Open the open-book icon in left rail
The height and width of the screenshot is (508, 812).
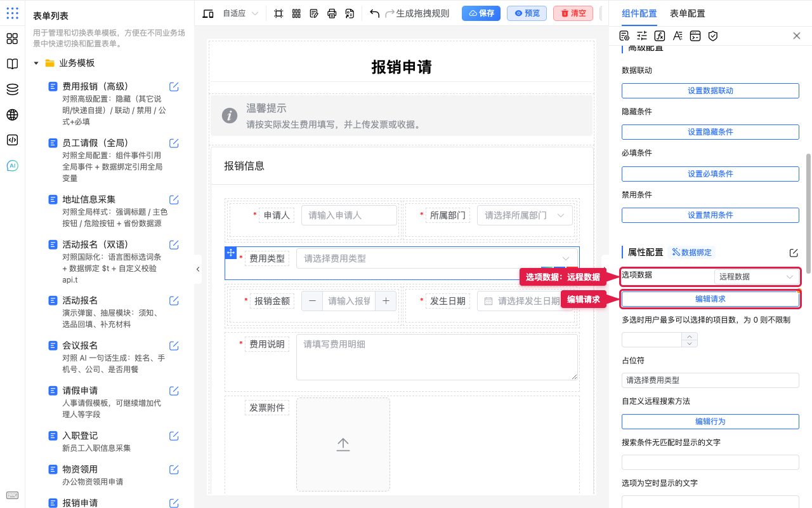click(x=12, y=64)
